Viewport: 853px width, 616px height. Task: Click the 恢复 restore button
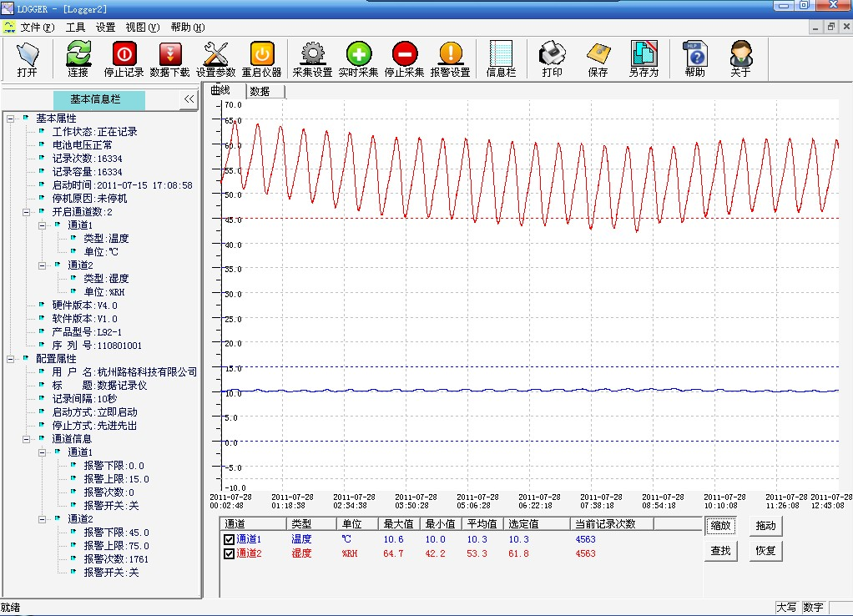point(765,552)
